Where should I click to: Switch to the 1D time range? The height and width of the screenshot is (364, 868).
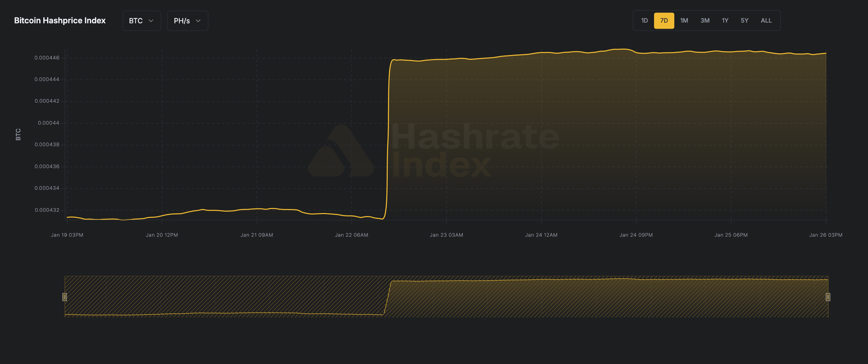[644, 21]
